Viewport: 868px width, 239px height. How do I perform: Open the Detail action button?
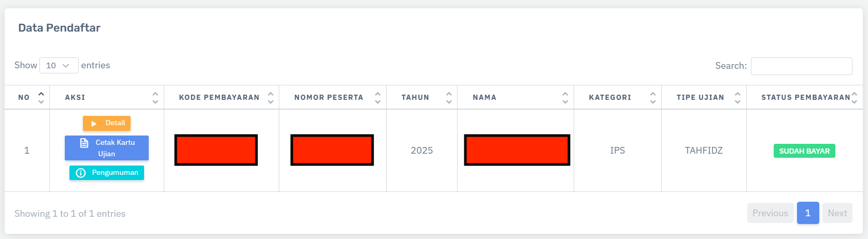point(107,123)
